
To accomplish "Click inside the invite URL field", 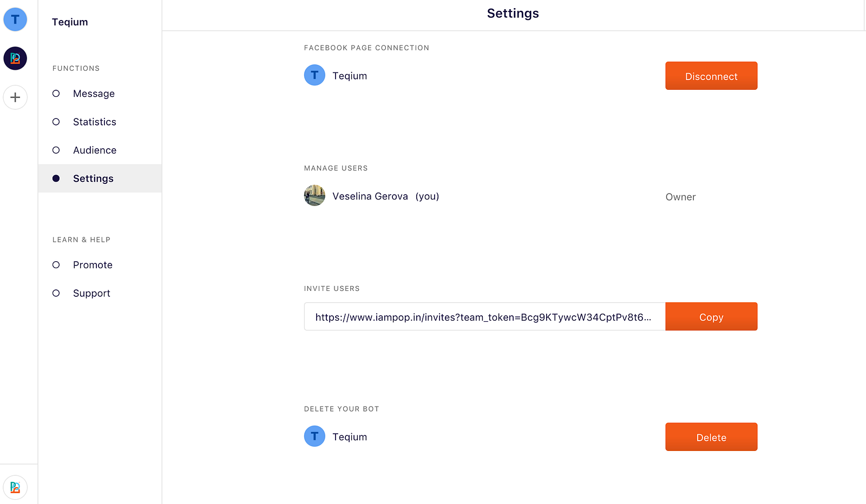I will (x=483, y=317).
